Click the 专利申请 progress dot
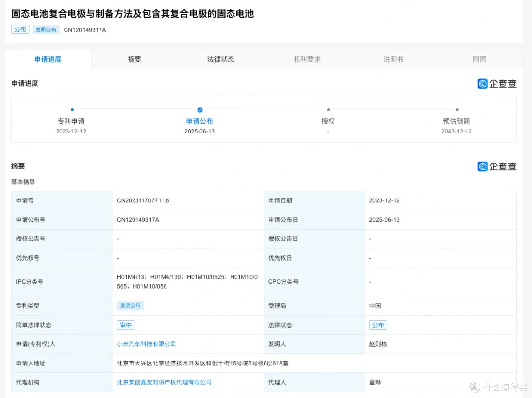 click(72, 109)
